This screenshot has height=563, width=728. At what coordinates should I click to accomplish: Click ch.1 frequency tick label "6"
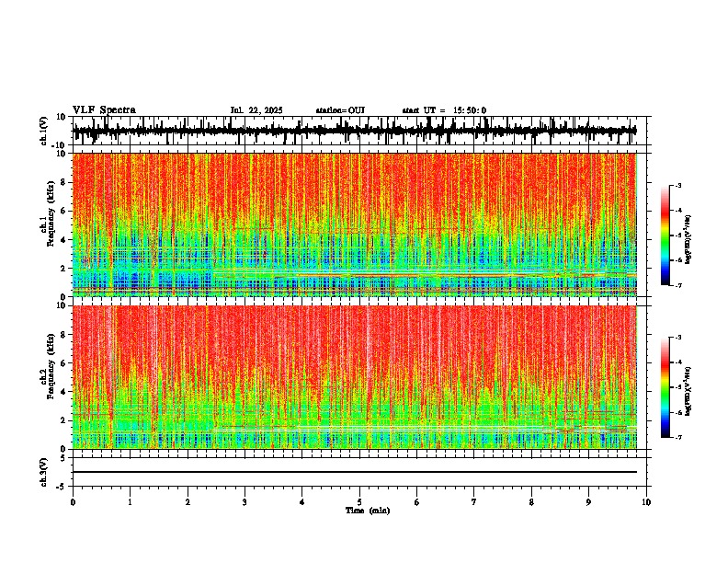[64, 211]
